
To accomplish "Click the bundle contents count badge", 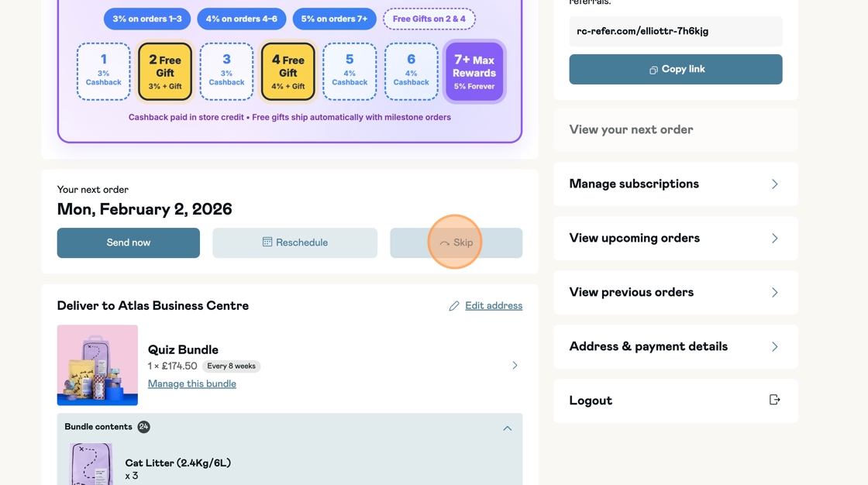I will 143,427.
